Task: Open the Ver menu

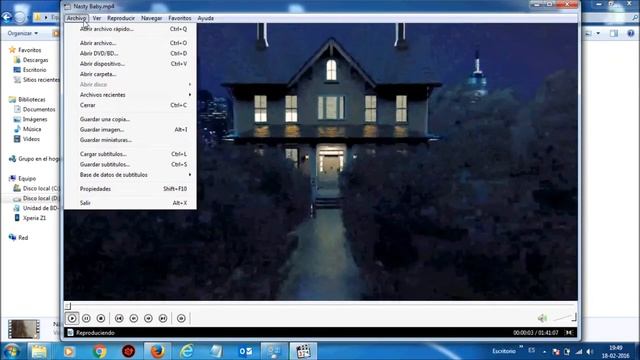Action: click(97, 18)
